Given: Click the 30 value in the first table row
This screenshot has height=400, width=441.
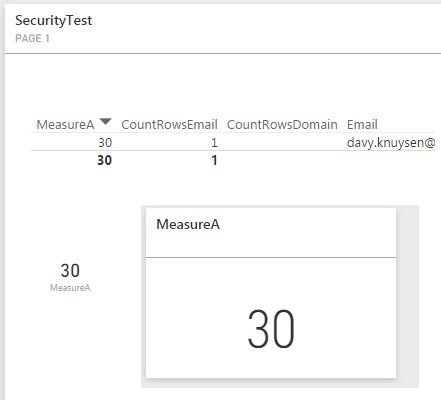Looking at the screenshot, I should click(105, 143).
